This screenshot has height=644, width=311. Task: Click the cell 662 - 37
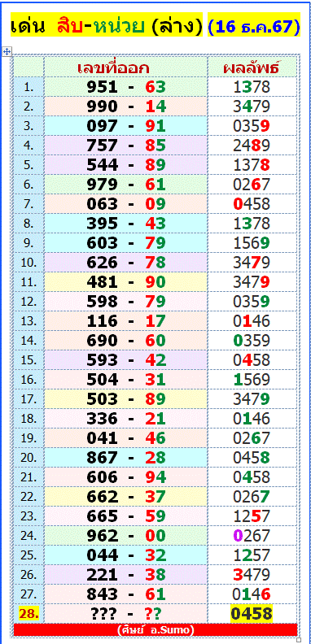[x=125, y=497]
